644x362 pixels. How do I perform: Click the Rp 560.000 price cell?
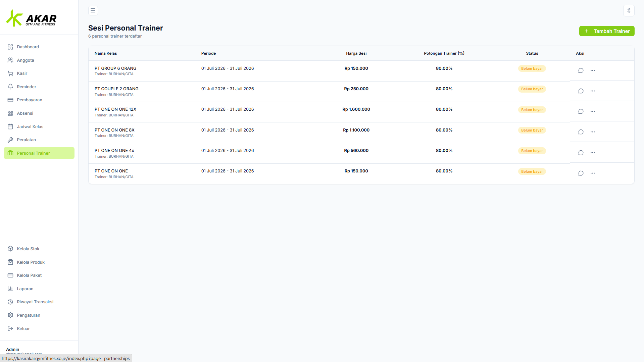pos(356,151)
